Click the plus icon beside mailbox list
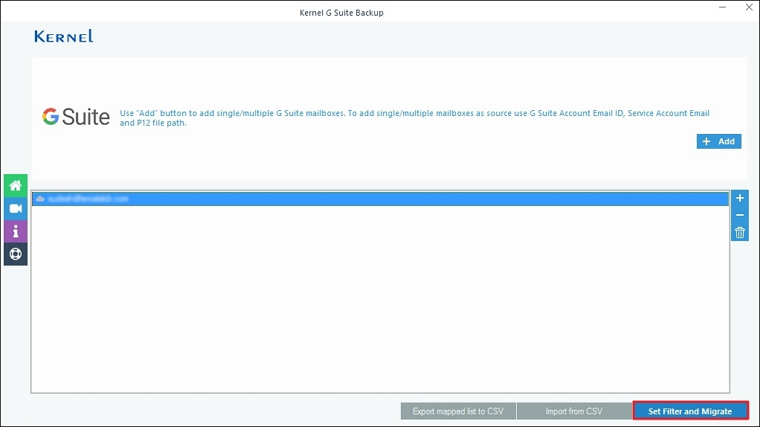The height and width of the screenshot is (427, 760). (x=740, y=198)
